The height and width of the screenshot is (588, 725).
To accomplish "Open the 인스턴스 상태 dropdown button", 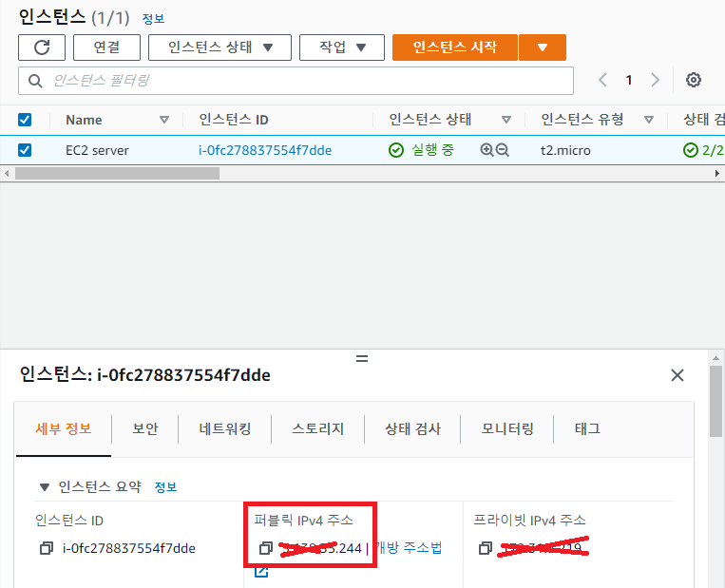I will tap(220, 47).
